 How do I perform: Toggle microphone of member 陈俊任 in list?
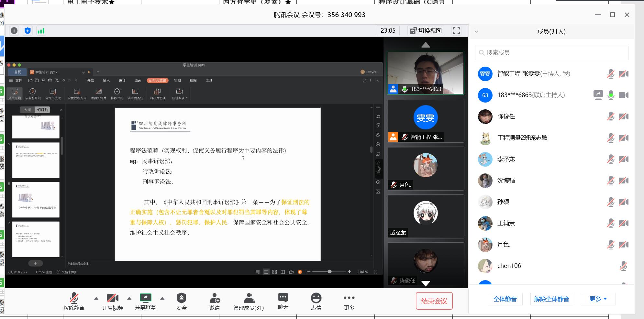coord(610,116)
